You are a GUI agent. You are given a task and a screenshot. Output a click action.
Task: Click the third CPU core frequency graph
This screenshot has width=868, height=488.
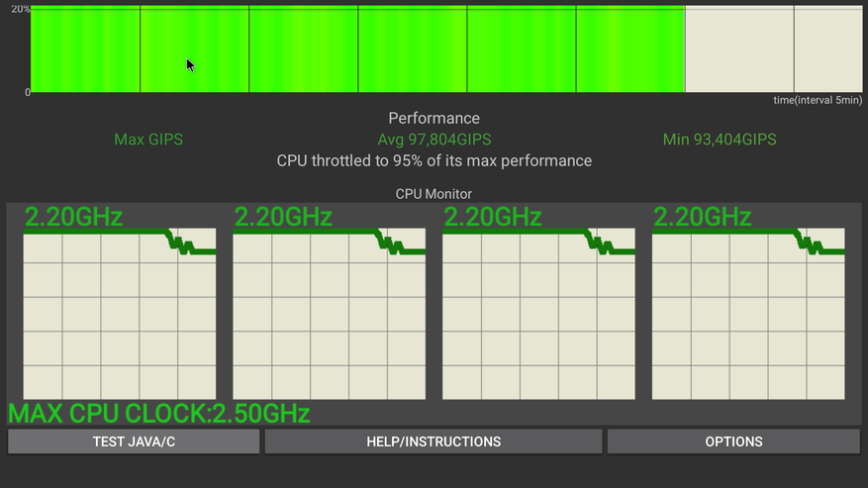[x=538, y=314]
